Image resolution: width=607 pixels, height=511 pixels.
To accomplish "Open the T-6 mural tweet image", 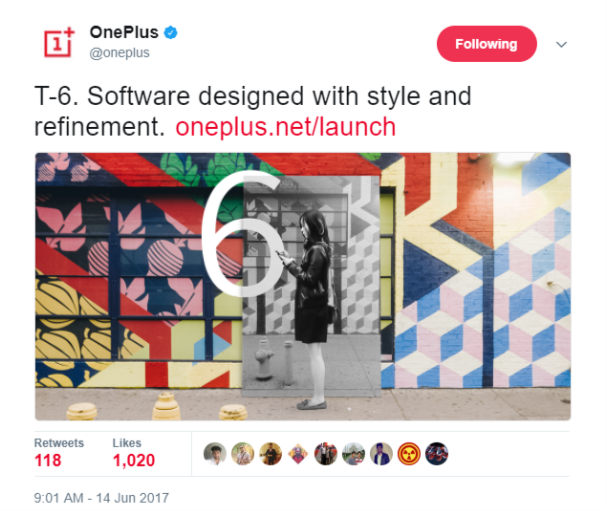I will pyautogui.click(x=303, y=286).
